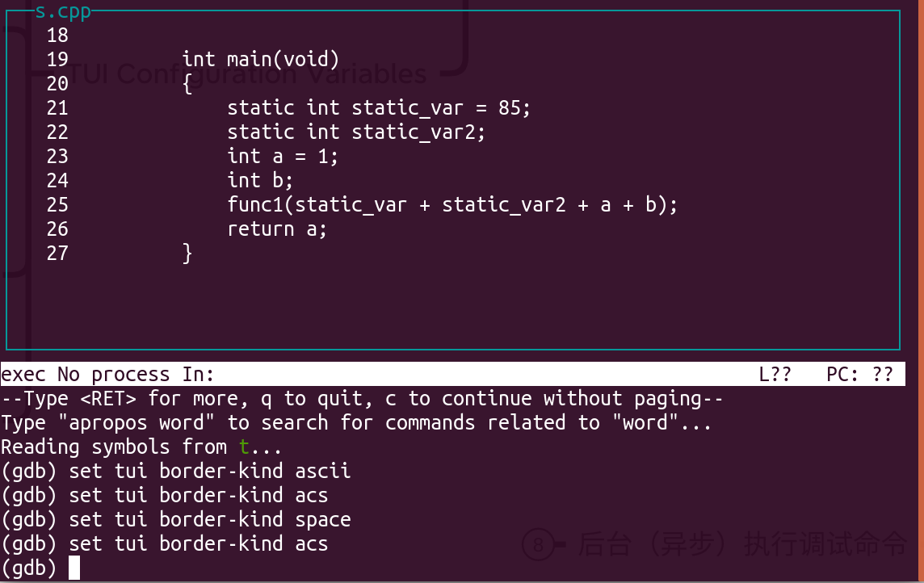Click the '--Type <RET> for more' paging line
The height and width of the screenshot is (583, 924).
362,399
